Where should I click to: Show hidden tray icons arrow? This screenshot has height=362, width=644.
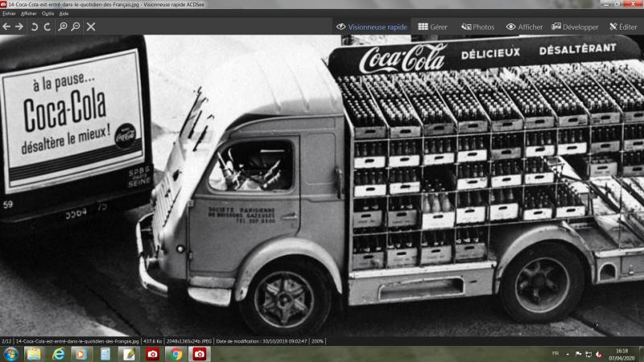(568, 354)
